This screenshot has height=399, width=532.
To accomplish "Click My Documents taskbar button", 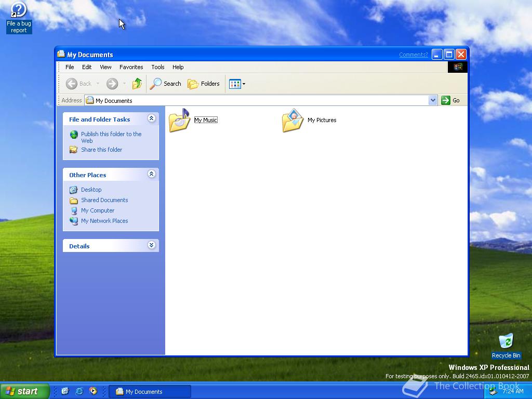I will [x=150, y=392].
